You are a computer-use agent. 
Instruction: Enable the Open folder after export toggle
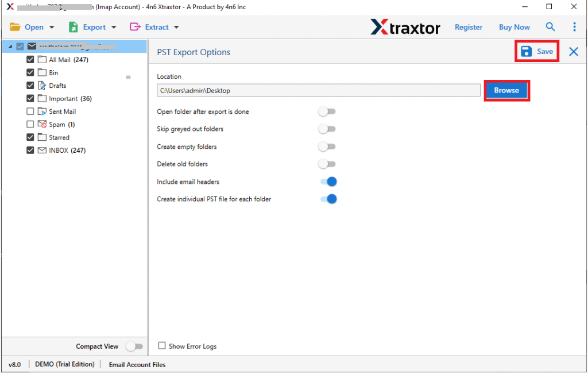point(327,111)
